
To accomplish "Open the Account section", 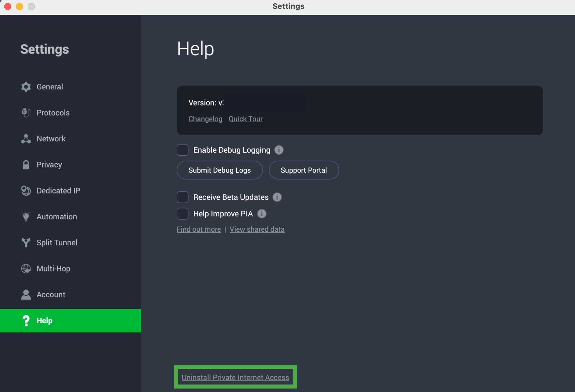I will tap(71, 295).
